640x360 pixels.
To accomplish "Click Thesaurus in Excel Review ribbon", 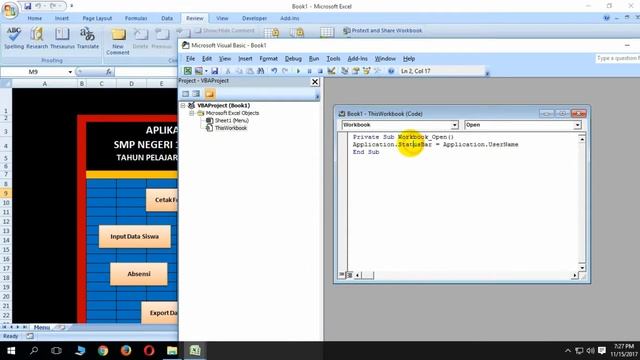I will tap(62, 38).
